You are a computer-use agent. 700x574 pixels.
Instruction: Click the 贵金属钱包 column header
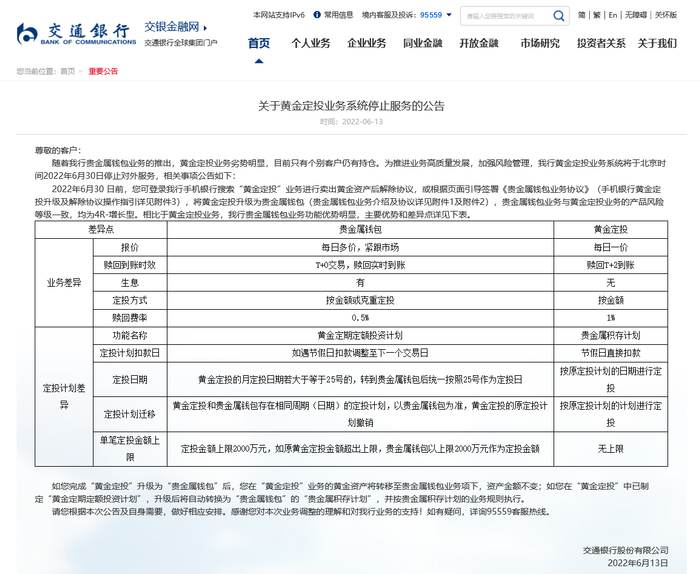point(360,229)
